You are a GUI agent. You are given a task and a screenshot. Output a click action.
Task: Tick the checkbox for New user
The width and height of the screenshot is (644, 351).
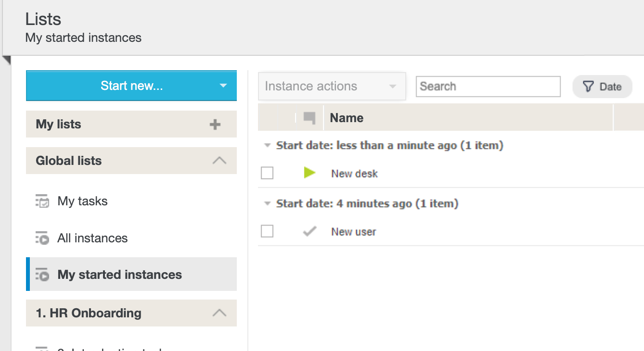pyautogui.click(x=267, y=232)
